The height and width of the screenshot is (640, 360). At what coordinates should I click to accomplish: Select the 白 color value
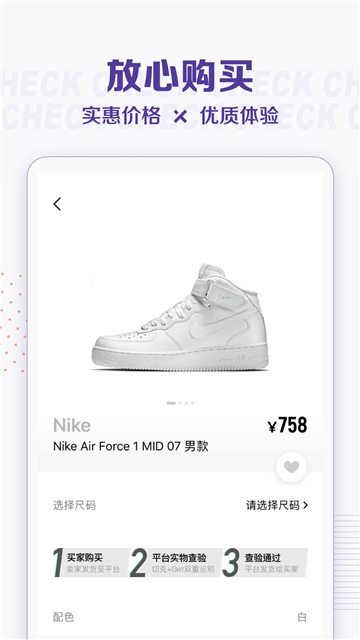302,617
